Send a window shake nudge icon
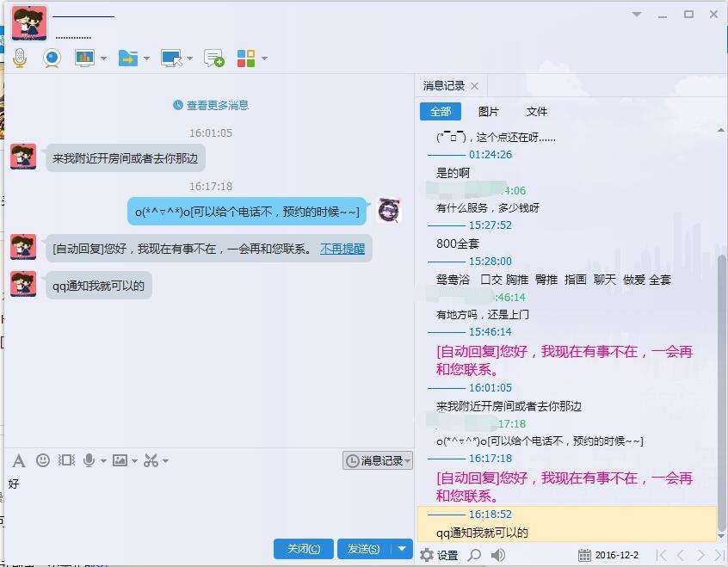 (x=66, y=459)
